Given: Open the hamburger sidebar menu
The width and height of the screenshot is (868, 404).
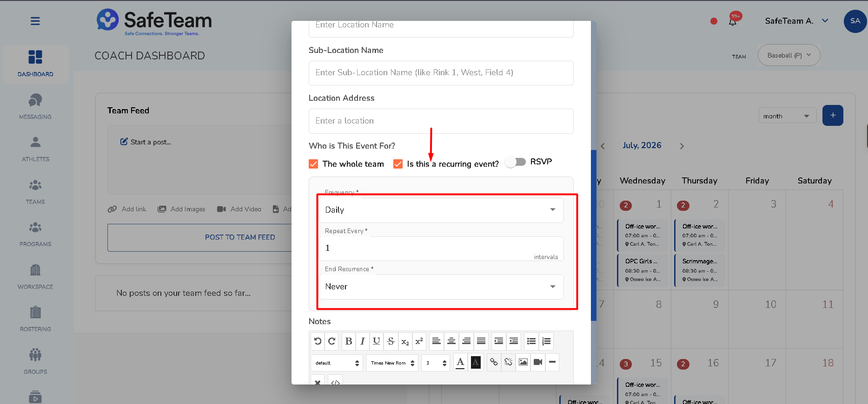Looking at the screenshot, I should (x=35, y=21).
